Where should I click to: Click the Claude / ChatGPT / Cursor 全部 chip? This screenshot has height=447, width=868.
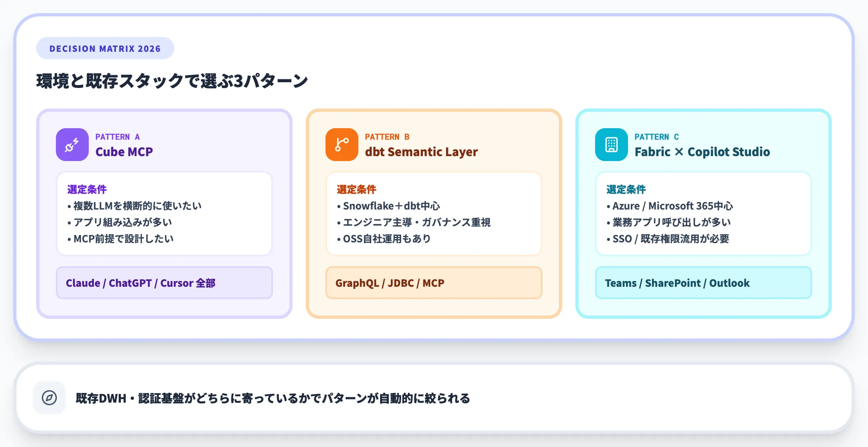[164, 283]
